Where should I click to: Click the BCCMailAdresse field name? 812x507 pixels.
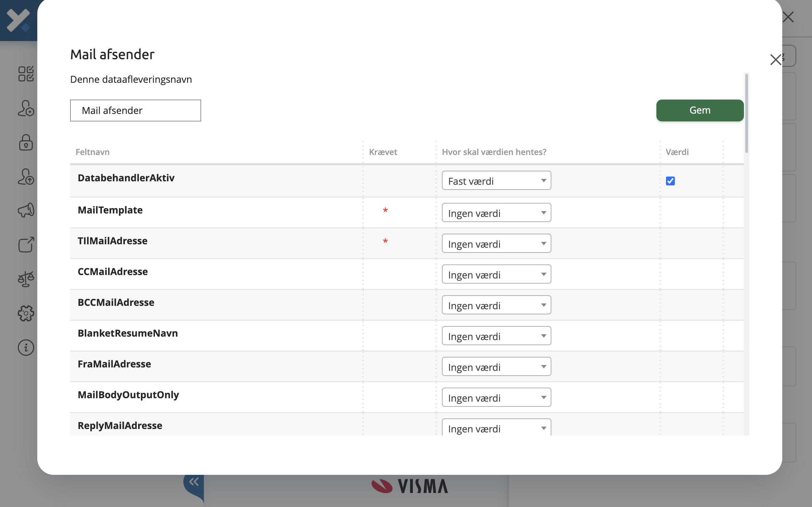pyautogui.click(x=116, y=302)
